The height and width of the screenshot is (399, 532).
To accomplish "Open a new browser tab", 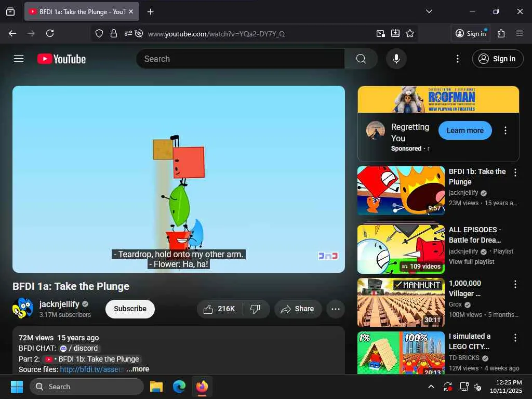I will point(150,11).
